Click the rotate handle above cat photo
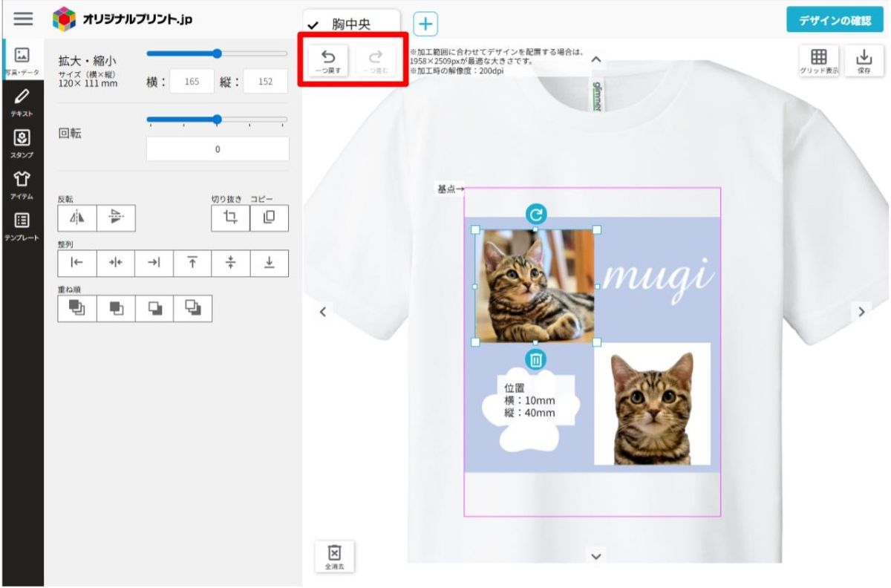The width and height of the screenshot is (891, 588). [536, 215]
